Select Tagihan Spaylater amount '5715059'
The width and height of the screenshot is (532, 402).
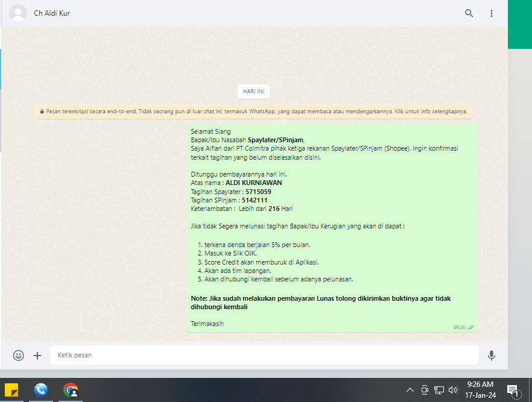258,192
